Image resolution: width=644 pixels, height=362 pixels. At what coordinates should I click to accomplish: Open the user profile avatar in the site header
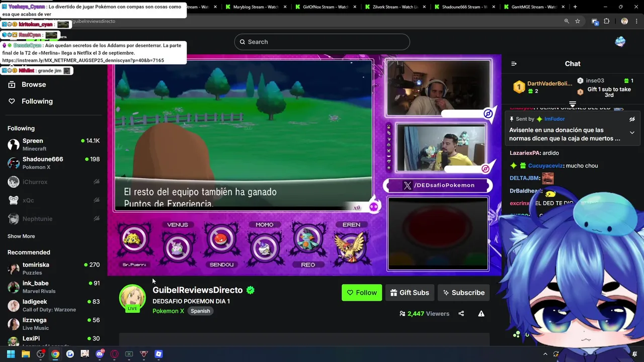620,42
